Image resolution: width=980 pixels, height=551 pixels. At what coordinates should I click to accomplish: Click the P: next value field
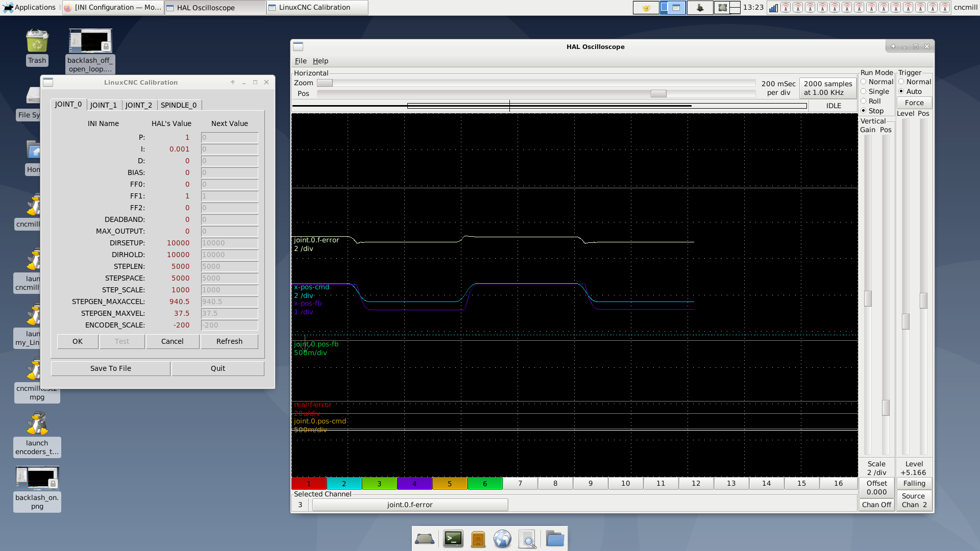tap(229, 137)
